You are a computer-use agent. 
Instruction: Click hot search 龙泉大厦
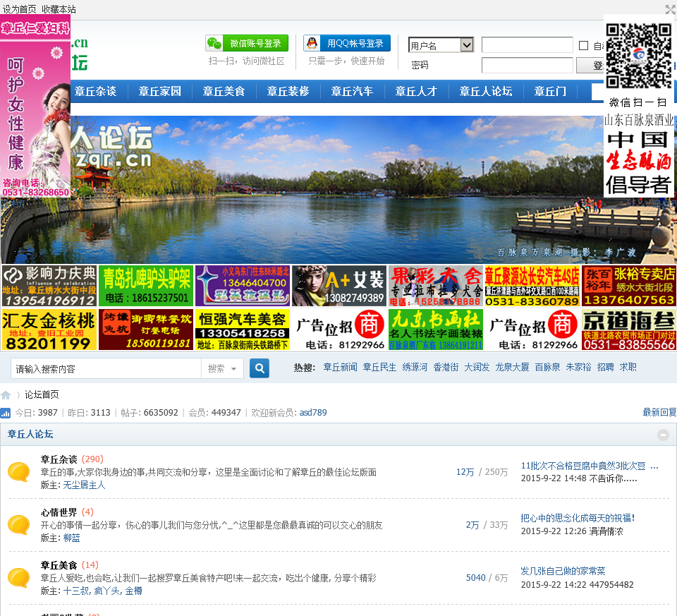(512, 367)
